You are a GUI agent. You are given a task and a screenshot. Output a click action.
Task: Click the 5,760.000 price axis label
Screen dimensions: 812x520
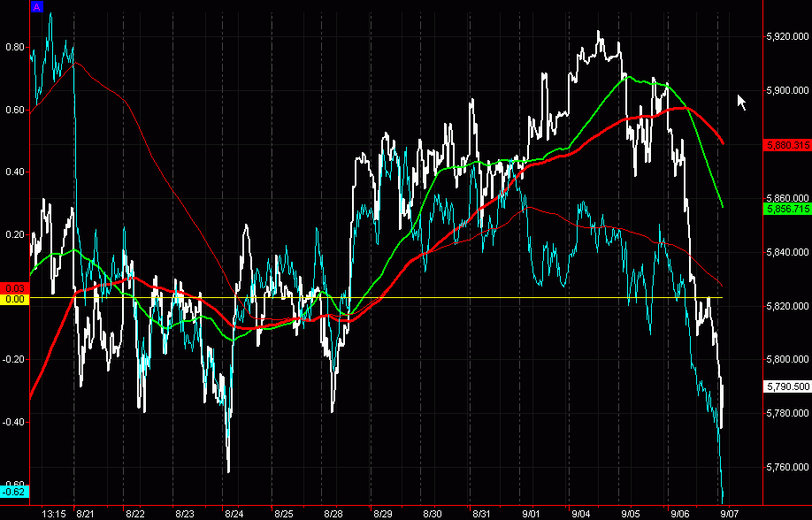coord(787,467)
